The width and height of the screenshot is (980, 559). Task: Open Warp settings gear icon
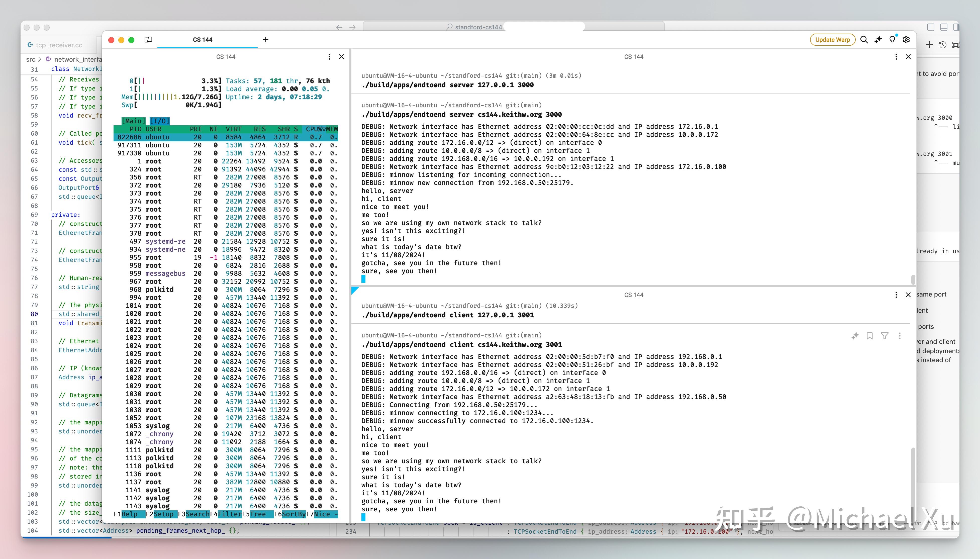(906, 40)
